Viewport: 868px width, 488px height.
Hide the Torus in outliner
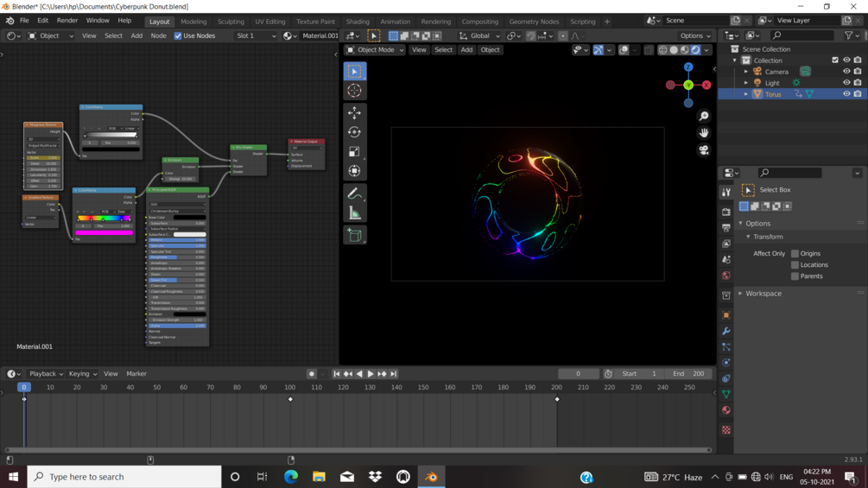tap(846, 94)
